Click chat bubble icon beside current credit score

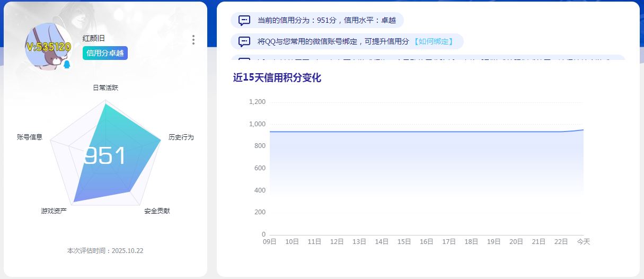pos(244,21)
